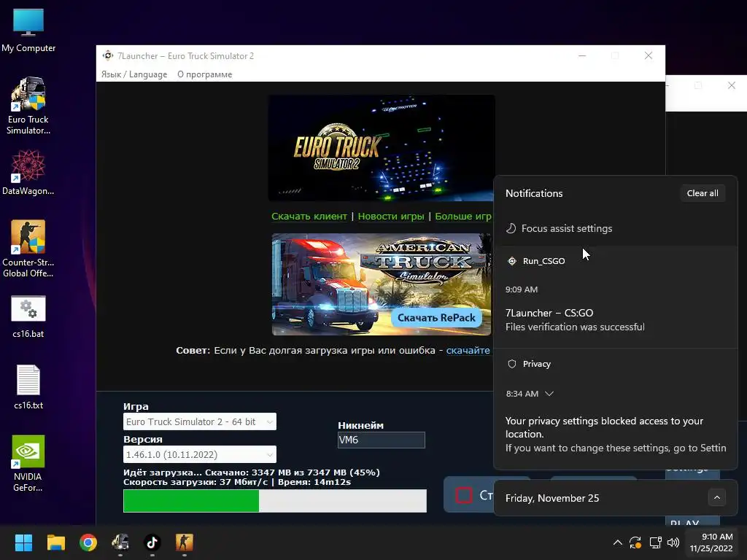This screenshot has width=747, height=560.
Task: Clear all notifications
Action: point(703,193)
